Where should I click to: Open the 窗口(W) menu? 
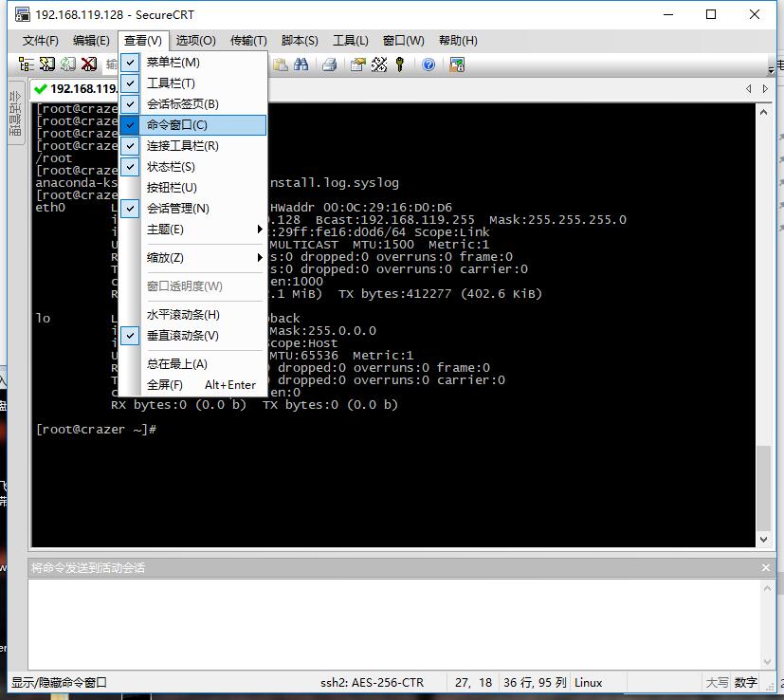point(404,41)
